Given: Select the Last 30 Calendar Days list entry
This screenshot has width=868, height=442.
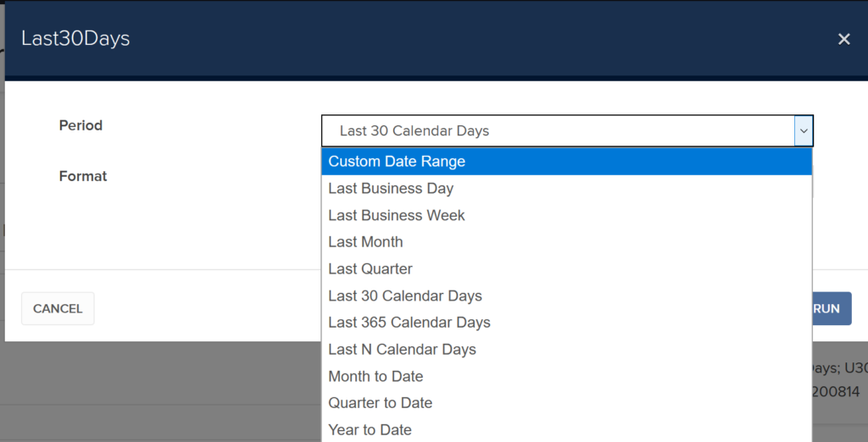Looking at the screenshot, I should point(567,296).
